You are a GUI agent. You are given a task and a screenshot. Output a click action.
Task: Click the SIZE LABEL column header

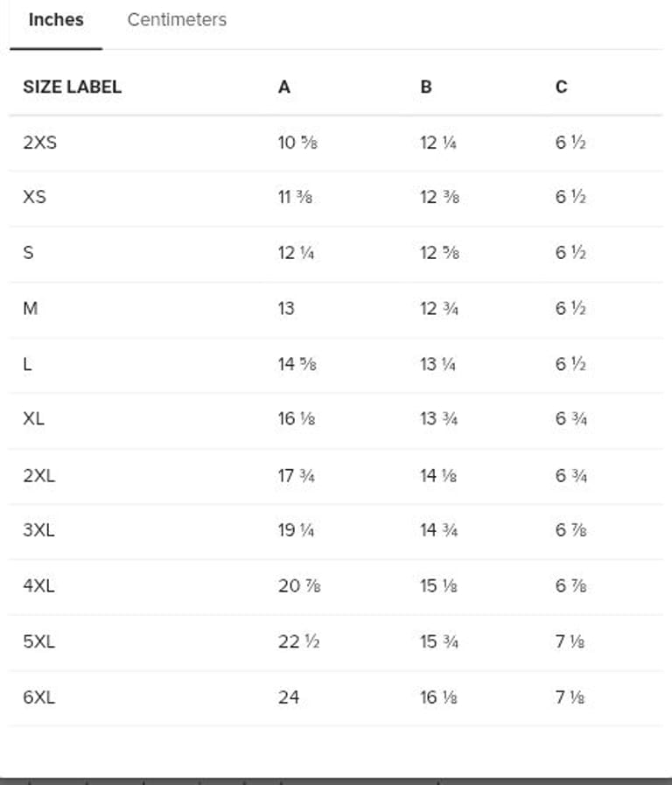click(72, 87)
